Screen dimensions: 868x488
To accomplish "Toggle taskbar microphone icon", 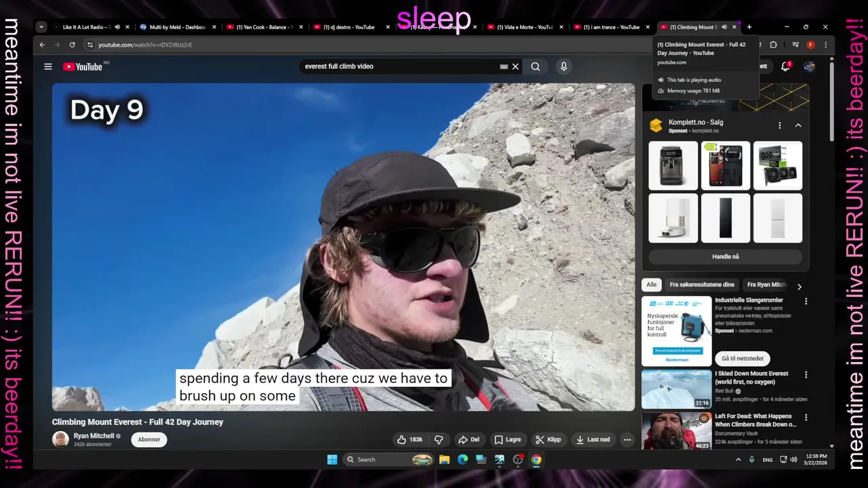I will 751,460.
